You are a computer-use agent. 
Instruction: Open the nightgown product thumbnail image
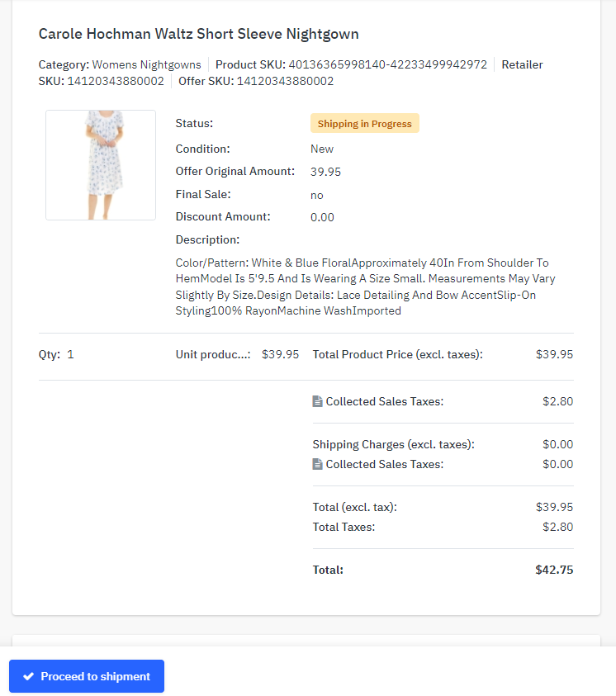101,165
